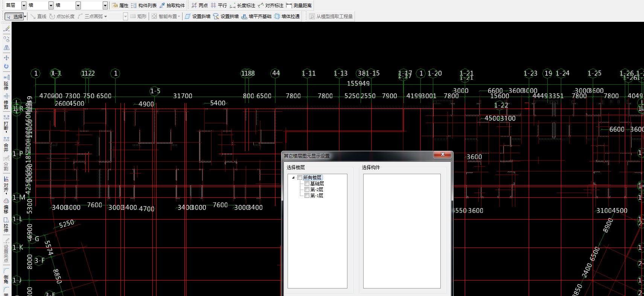Select the 对齐 align tool
Viewport: 644px width, 296px height.
[x=6, y=185]
